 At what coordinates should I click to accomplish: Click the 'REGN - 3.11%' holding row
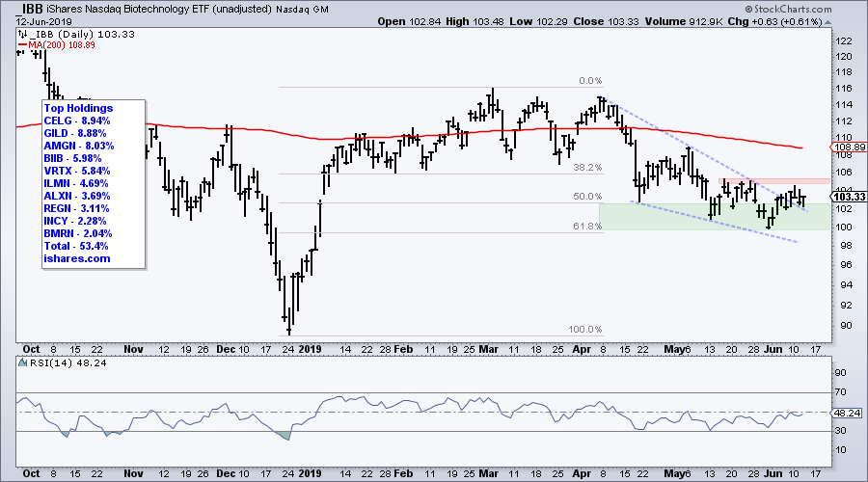point(76,208)
